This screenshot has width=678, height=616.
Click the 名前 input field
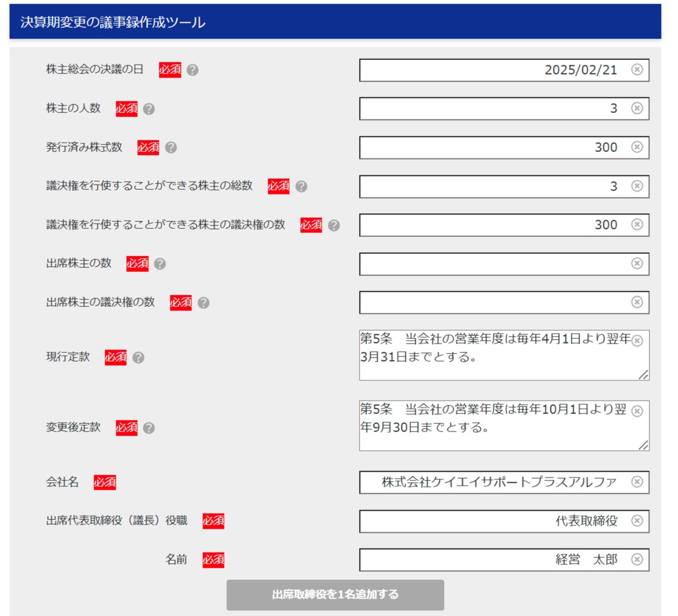pyautogui.click(x=504, y=560)
